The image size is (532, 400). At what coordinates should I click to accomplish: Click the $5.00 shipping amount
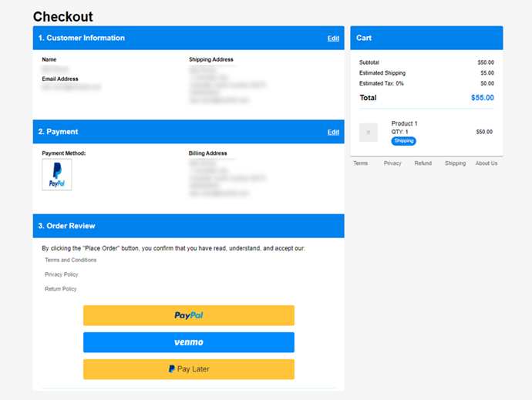click(x=487, y=73)
